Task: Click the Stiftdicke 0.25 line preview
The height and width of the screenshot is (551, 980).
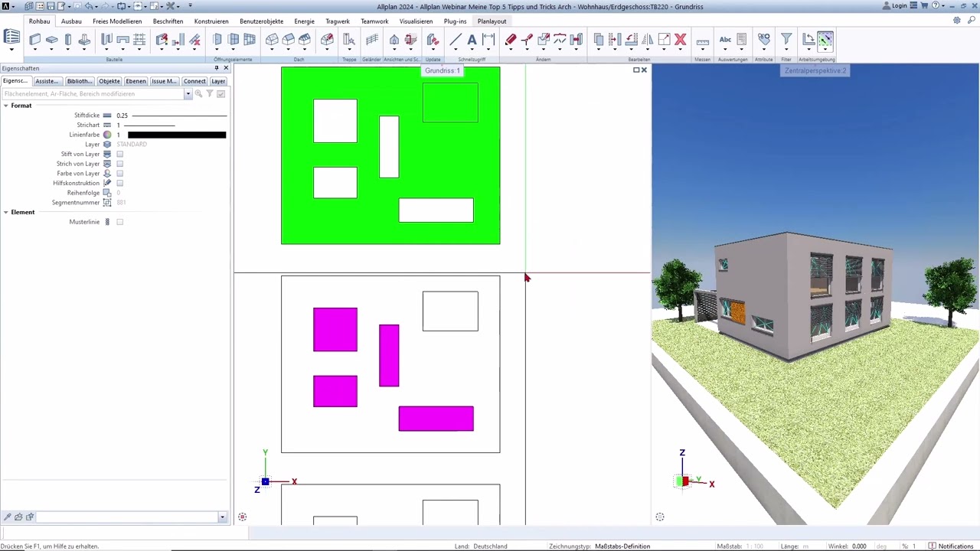Action: pyautogui.click(x=179, y=116)
